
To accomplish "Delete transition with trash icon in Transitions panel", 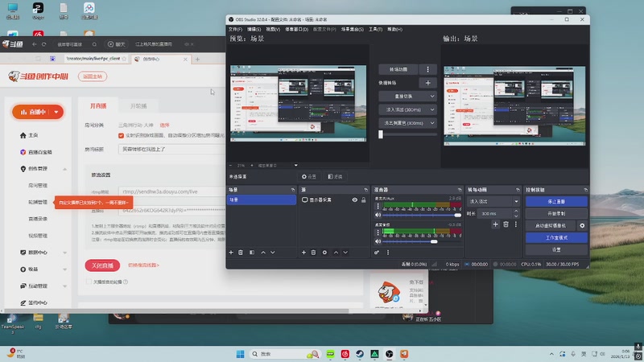I will click(x=506, y=224).
